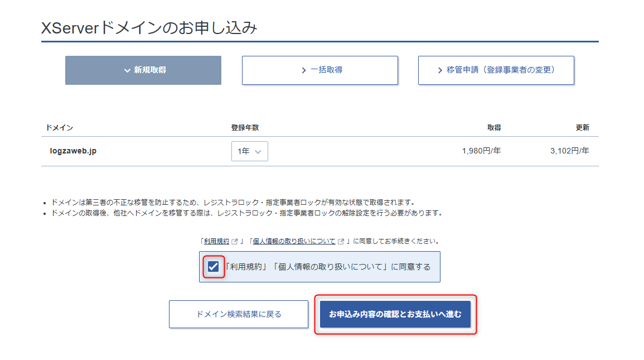Click the down chevron icon on 新規取得

point(127,70)
